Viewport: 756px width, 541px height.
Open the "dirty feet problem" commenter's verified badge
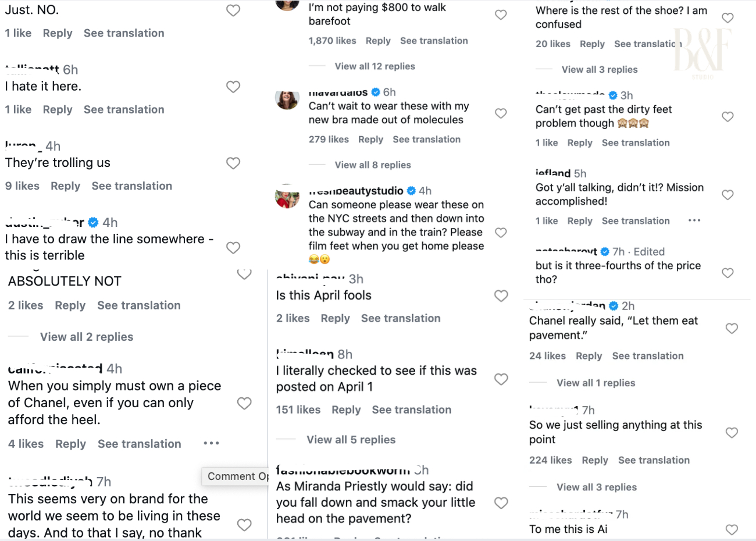tap(613, 95)
